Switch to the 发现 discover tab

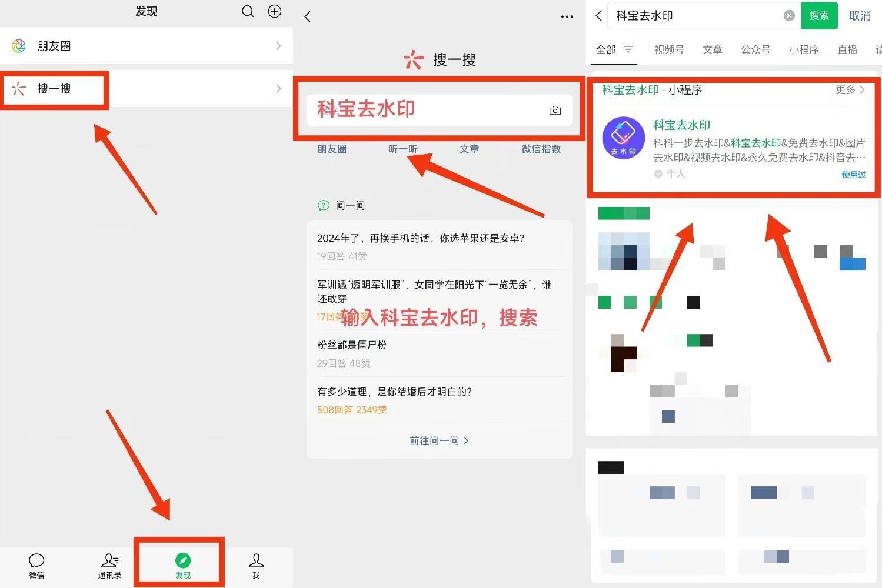(183, 566)
